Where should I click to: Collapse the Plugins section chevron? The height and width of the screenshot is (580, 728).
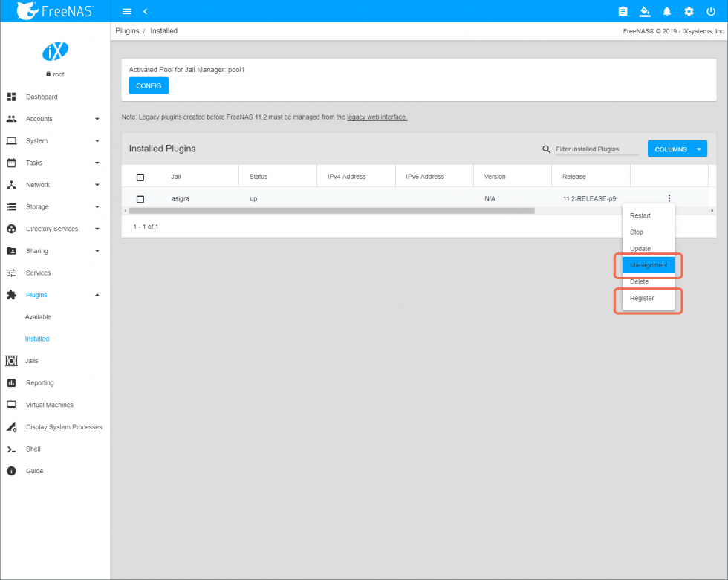tap(97, 295)
